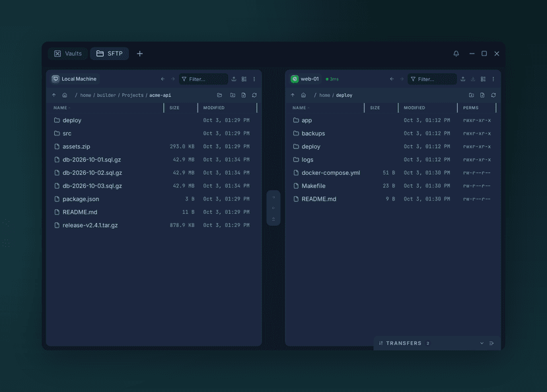547x392 pixels.
Task: Go up one directory in web-01 pane
Action: (x=293, y=95)
